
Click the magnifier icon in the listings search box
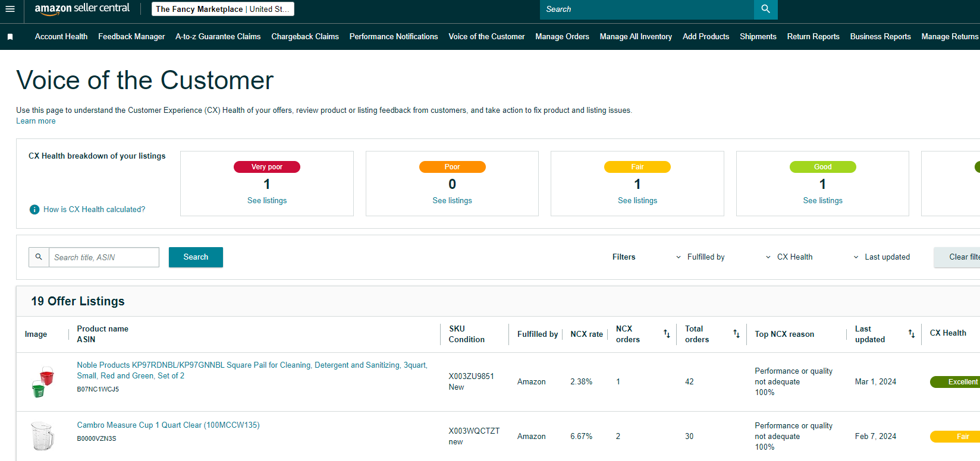[39, 257]
